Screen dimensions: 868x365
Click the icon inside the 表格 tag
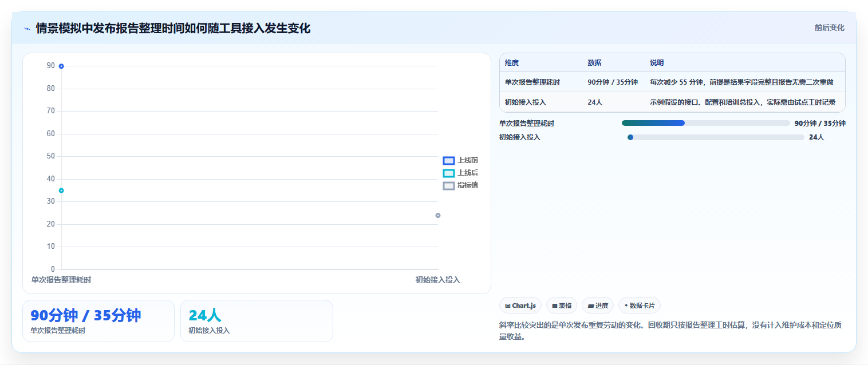tap(555, 306)
